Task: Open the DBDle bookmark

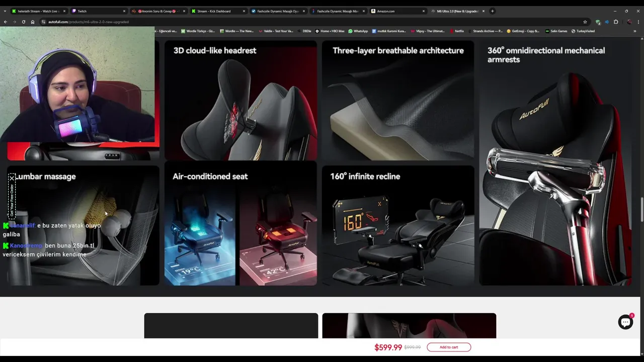Action: tap(304, 31)
